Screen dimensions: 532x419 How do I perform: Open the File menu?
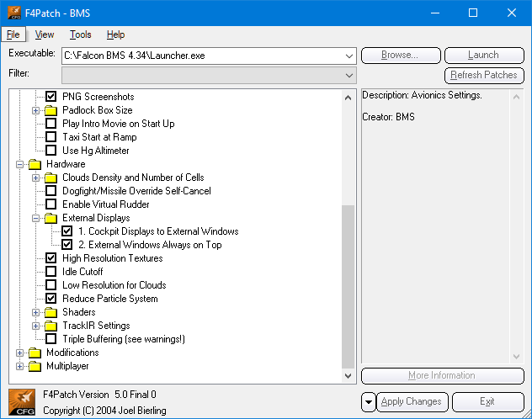pos(13,34)
